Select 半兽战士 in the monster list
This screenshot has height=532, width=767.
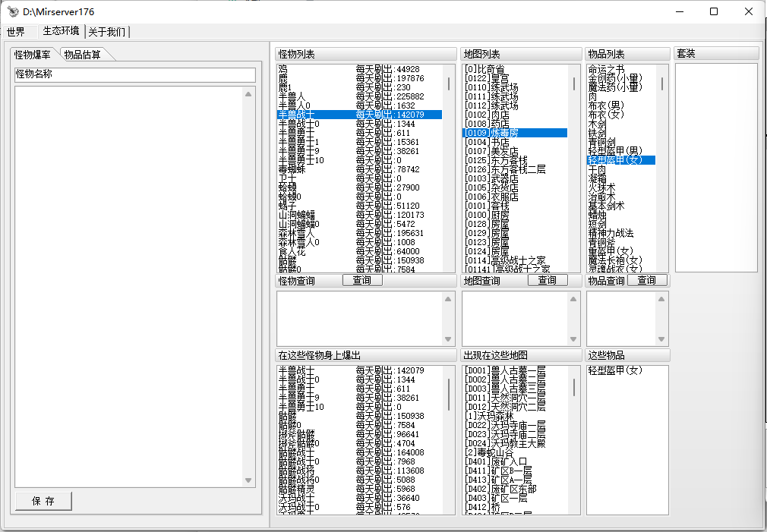tap(359, 115)
